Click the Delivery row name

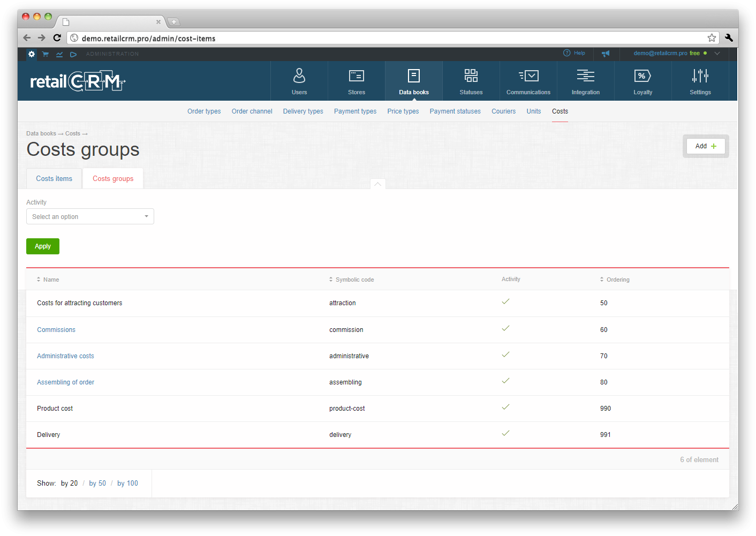tap(48, 435)
